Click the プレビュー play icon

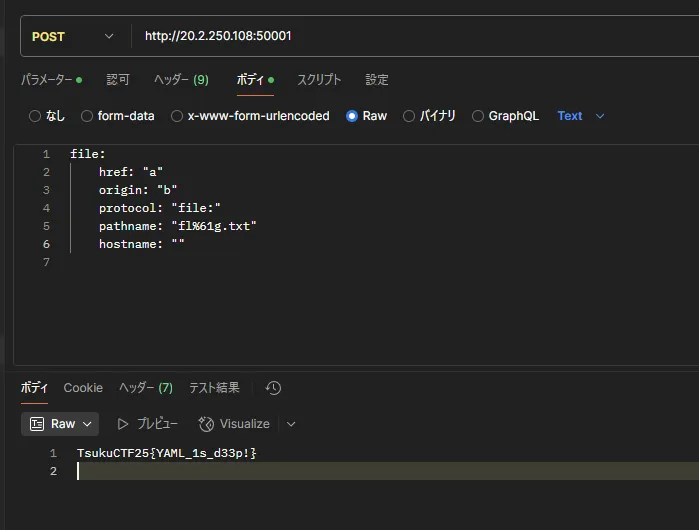[124, 424]
